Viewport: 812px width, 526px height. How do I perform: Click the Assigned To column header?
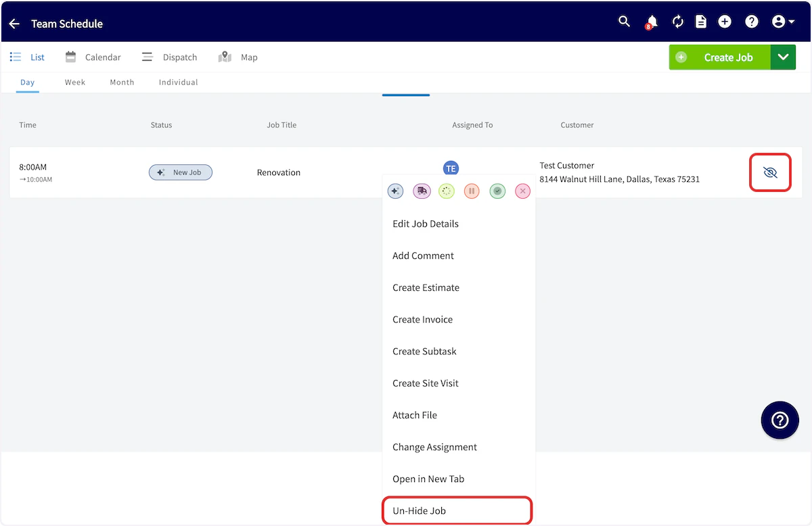[472, 125]
